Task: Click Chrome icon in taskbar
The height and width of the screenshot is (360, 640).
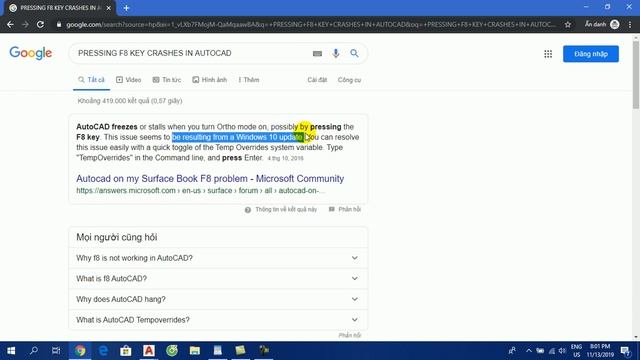Action: click(80, 351)
